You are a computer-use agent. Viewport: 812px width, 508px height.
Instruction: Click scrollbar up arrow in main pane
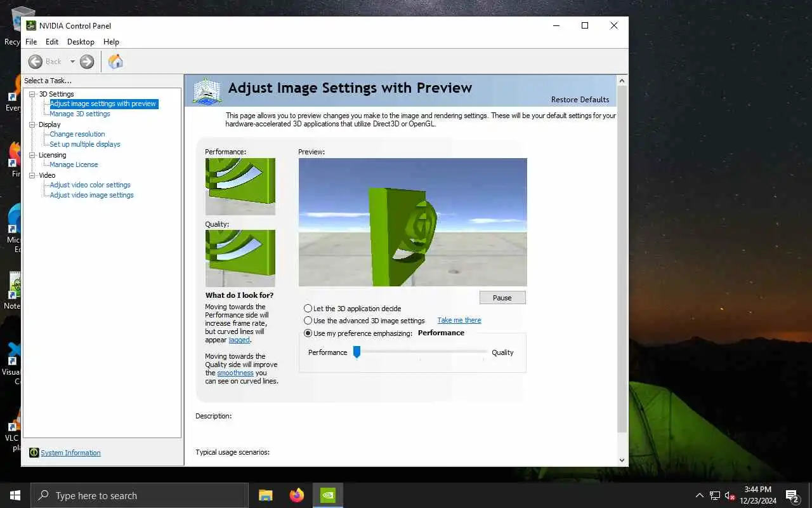(x=622, y=81)
